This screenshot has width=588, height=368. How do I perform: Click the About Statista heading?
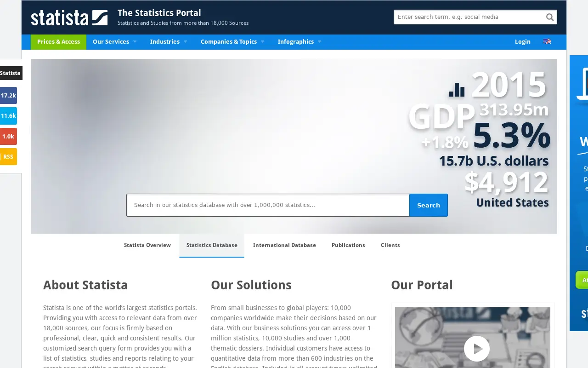(85, 285)
